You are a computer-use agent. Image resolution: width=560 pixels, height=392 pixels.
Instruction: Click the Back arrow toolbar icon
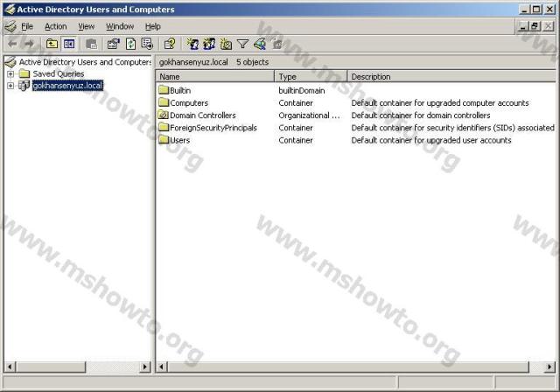(12, 44)
